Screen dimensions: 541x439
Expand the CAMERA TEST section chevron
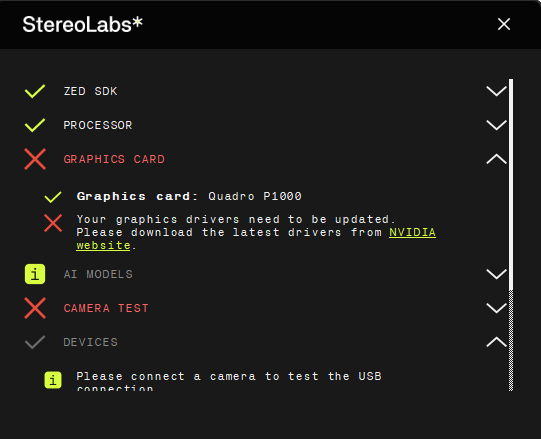click(496, 308)
